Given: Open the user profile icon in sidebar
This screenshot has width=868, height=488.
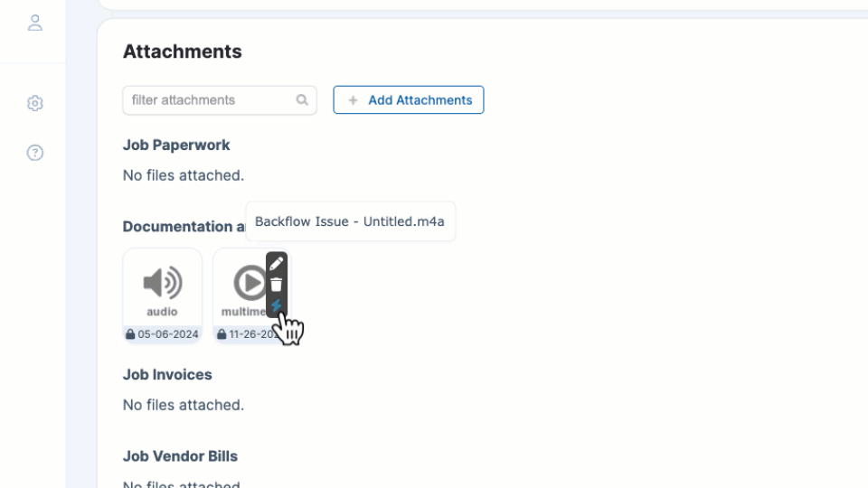Looking at the screenshot, I should pyautogui.click(x=35, y=23).
